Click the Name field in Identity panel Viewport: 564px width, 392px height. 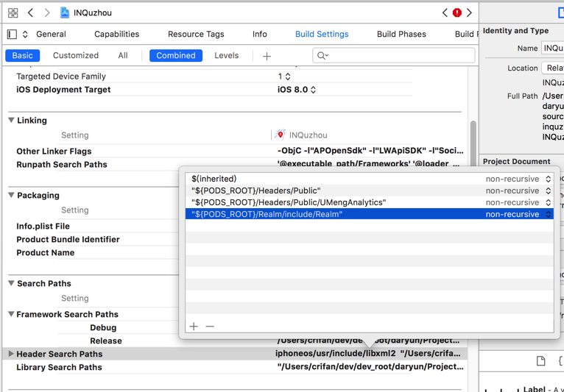pos(552,48)
